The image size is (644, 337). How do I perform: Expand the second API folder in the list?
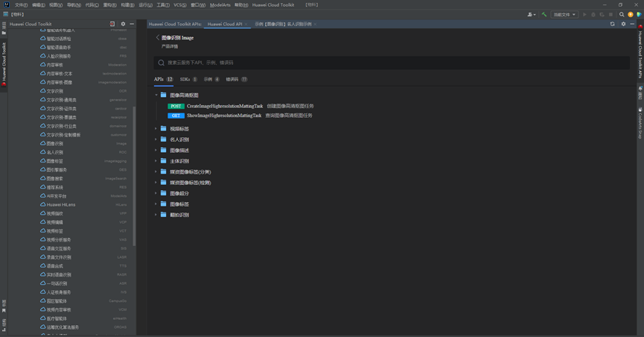(x=156, y=129)
